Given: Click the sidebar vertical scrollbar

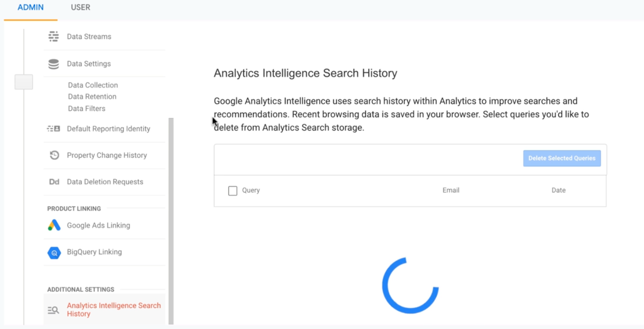Looking at the screenshot, I should pyautogui.click(x=171, y=221).
